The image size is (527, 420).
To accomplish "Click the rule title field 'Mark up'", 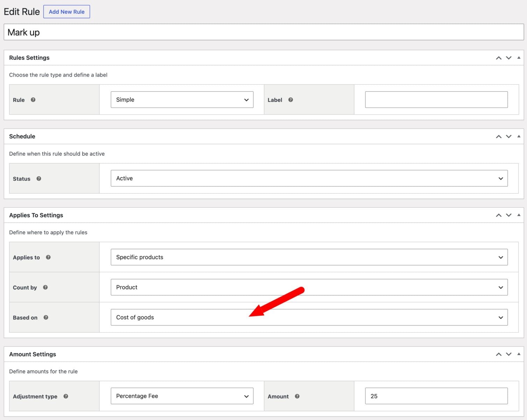I will point(263,32).
